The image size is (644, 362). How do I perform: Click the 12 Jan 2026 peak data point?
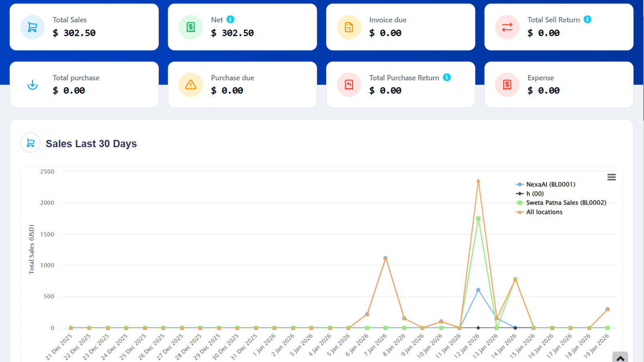coord(478,181)
